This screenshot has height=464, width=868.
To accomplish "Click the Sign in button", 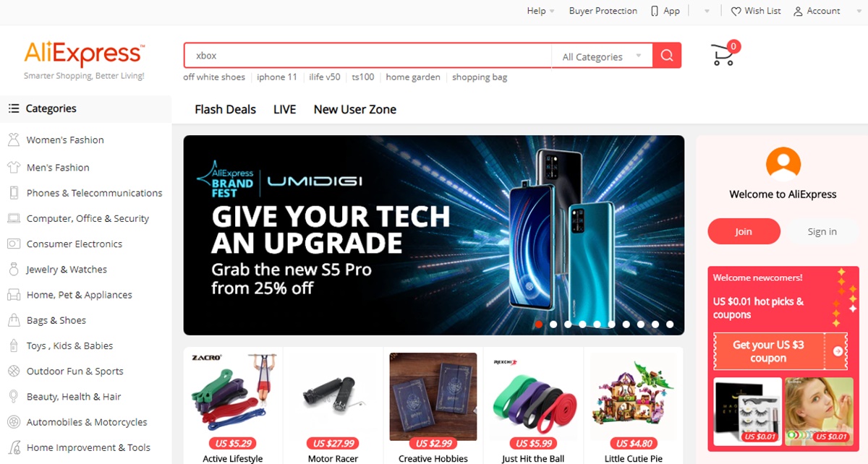I will pyautogui.click(x=822, y=231).
